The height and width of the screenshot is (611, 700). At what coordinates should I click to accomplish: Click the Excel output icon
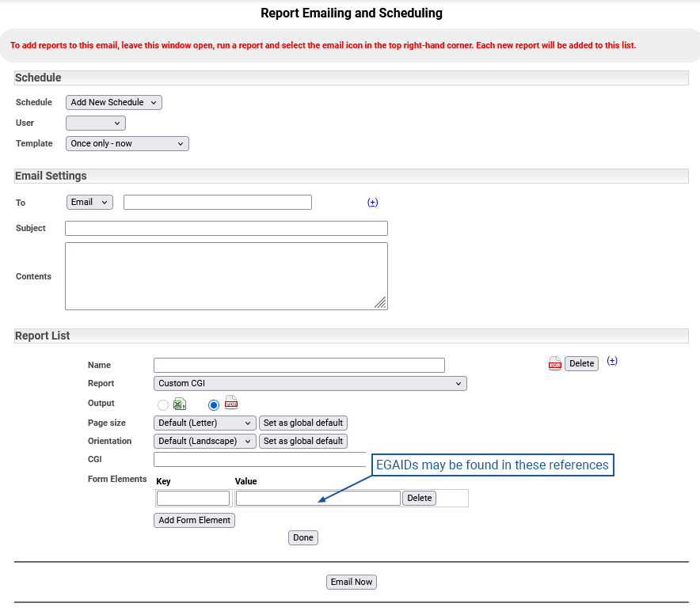180,404
